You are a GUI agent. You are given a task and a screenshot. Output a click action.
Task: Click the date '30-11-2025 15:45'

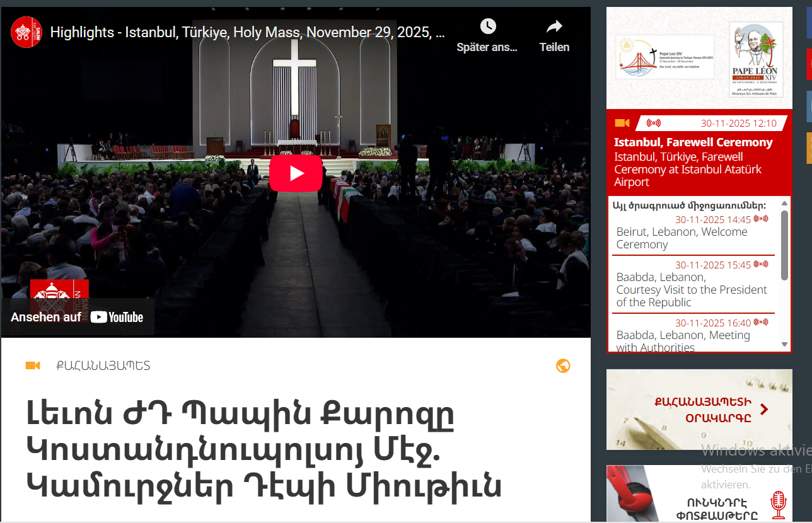point(713,265)
